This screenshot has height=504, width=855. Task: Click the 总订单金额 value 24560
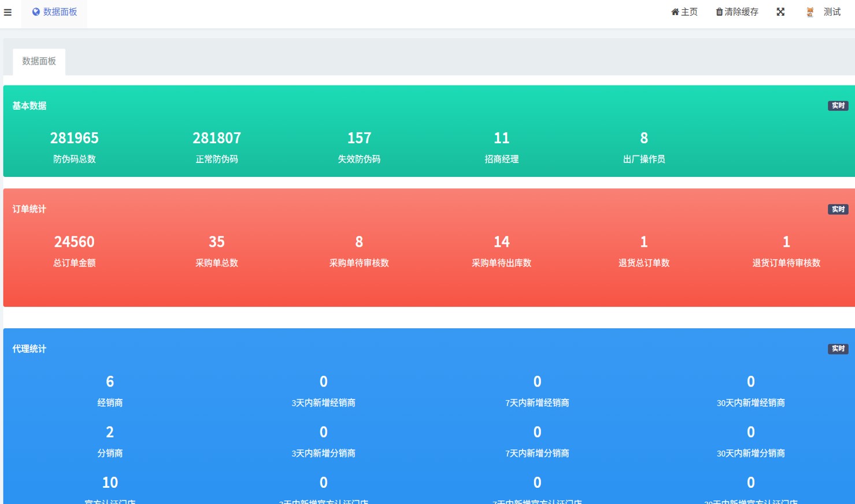pos(74,242)
